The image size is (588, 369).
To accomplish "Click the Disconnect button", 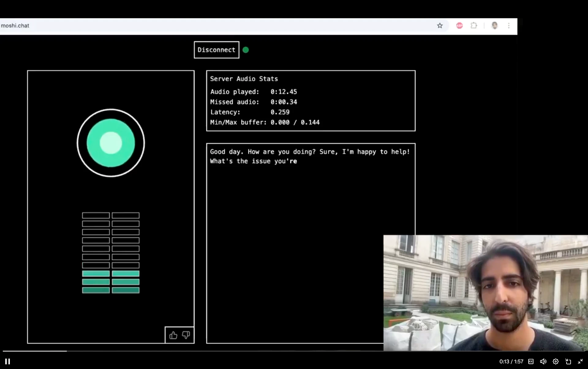I will pos(217,50).
